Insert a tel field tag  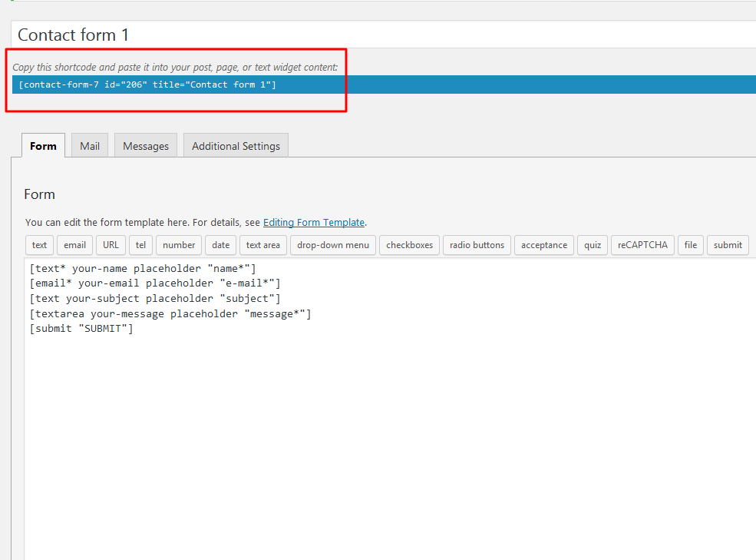point(140,245)
